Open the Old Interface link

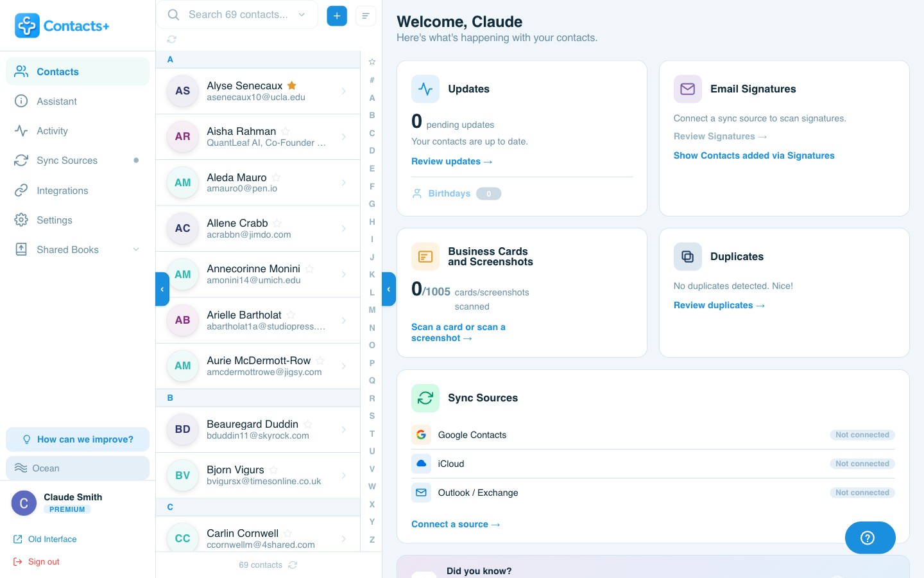click(45, 539)
